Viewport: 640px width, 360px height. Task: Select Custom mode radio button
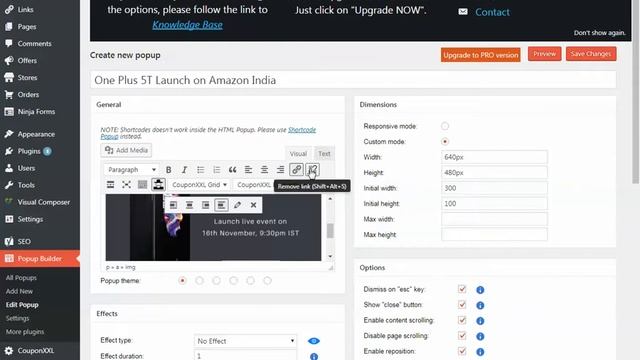click(445, 142)
